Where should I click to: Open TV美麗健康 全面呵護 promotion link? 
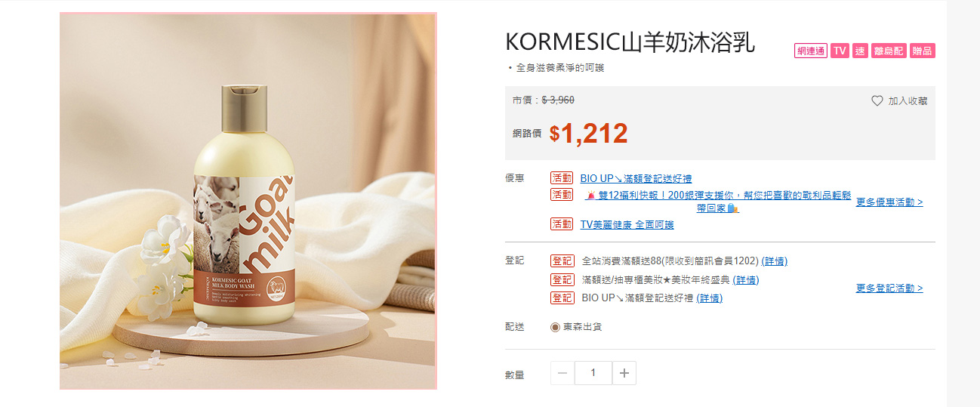coord(627,225)
